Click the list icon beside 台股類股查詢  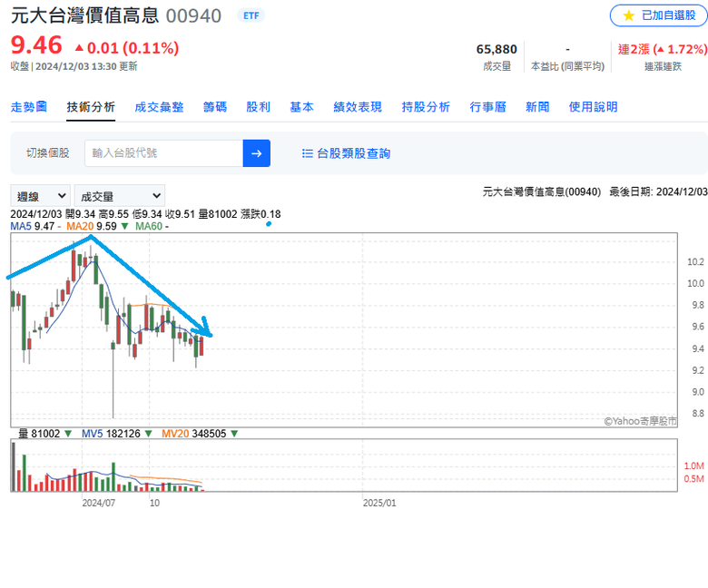[x=308, y=153]
